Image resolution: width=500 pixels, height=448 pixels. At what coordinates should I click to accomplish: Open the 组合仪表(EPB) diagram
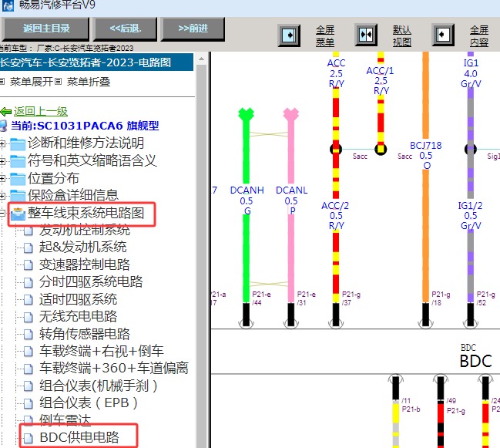click(x=89, y=403)
